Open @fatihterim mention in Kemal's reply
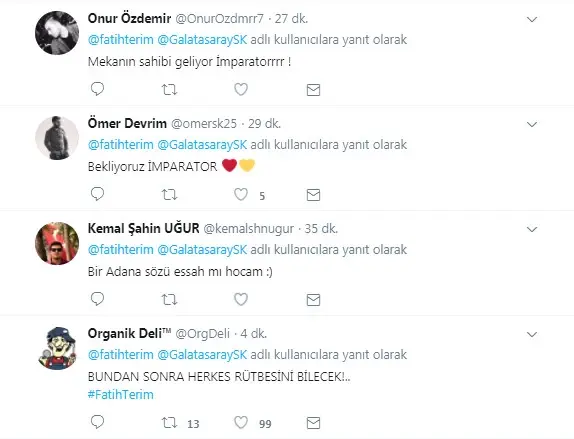Image resolution: width=574 pixels, height=439 pixels. pos(121,250)
